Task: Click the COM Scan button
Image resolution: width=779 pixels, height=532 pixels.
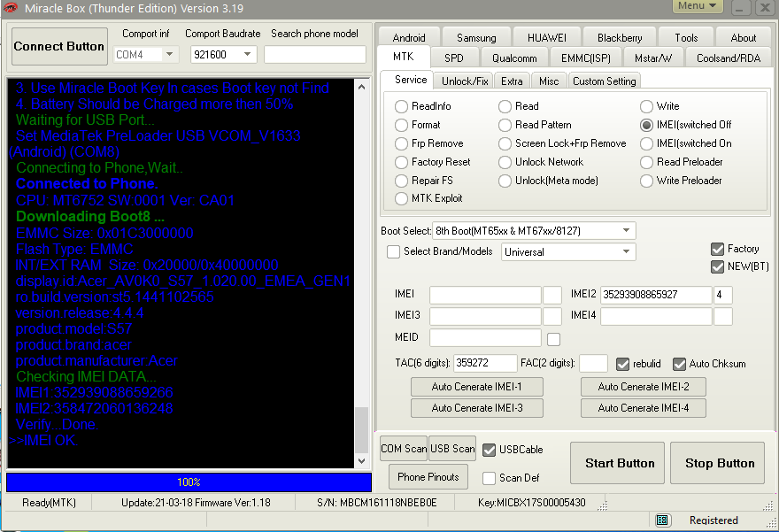Action: coord(404,449)
